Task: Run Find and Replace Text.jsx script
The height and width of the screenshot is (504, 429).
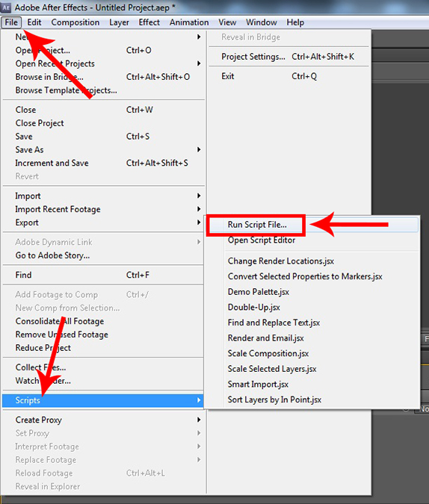Action: coord(312,323)
